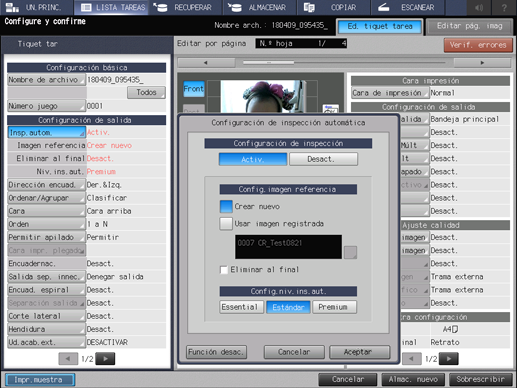The image size is (517, 388).
Task: Set inspection to Activ.
Action: 253,159
